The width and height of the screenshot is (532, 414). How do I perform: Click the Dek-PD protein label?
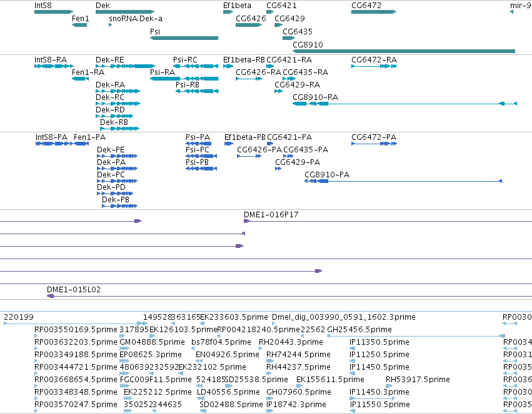(x=111, y=187)
